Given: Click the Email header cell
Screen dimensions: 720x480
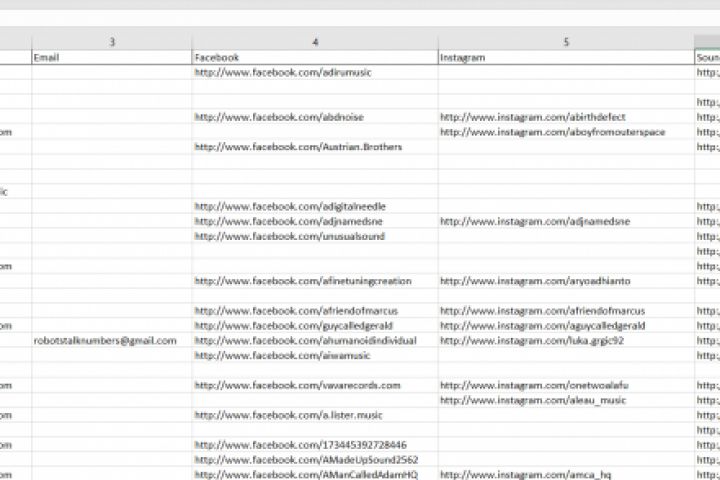Looking at the screenshot, I should point(112,57).
